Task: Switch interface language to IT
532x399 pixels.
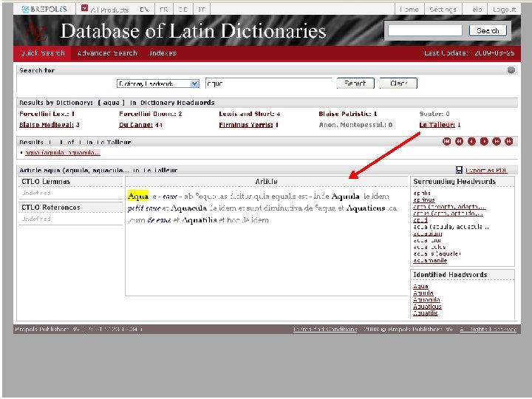Action: click(x=202, y=10)
